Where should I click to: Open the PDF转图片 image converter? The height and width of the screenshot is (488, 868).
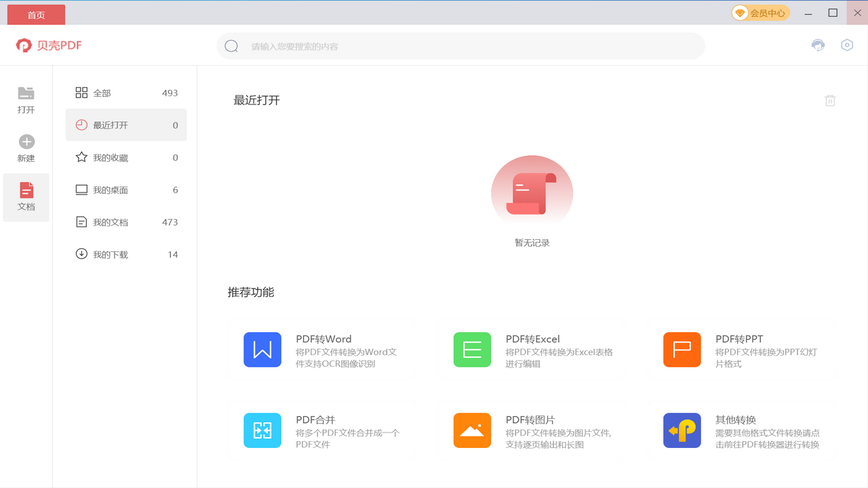coord(472,430)
